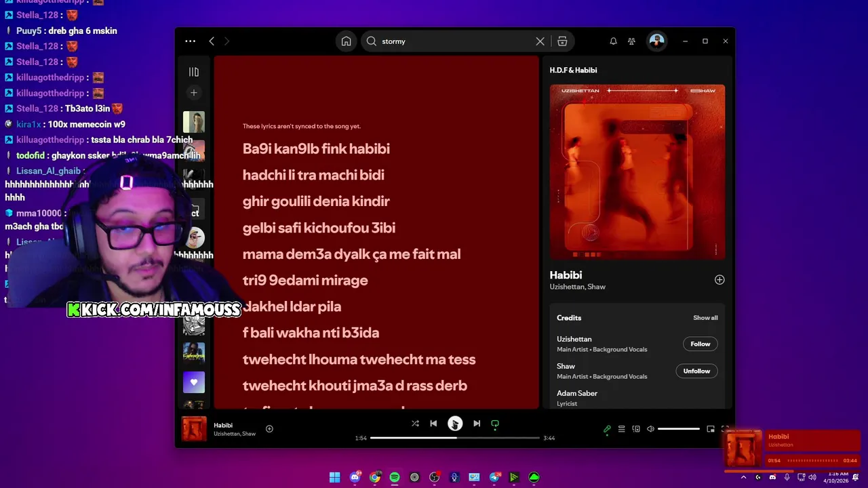Open the Cyberpunk-cover playlist in the sidebar

[194, 353]
